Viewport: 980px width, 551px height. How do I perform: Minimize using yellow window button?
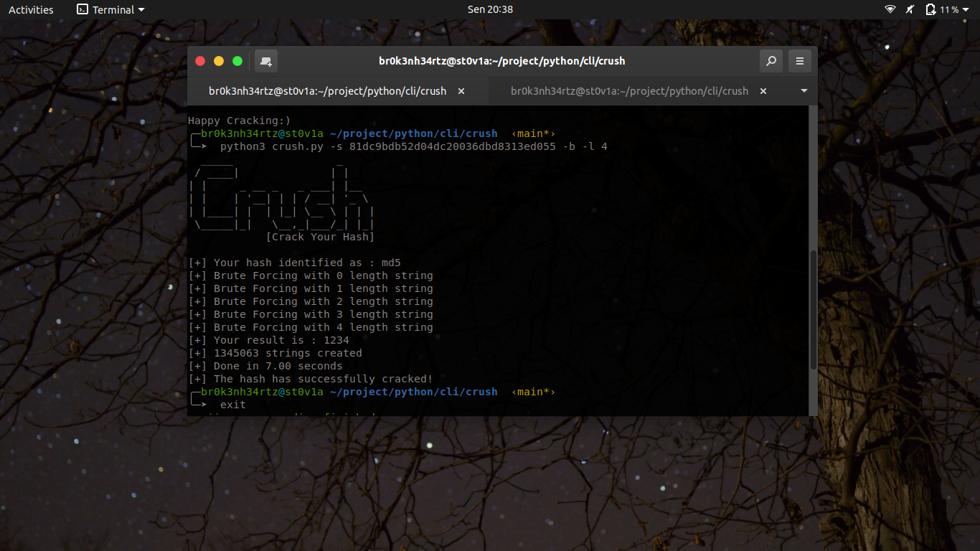coord(219,61)
